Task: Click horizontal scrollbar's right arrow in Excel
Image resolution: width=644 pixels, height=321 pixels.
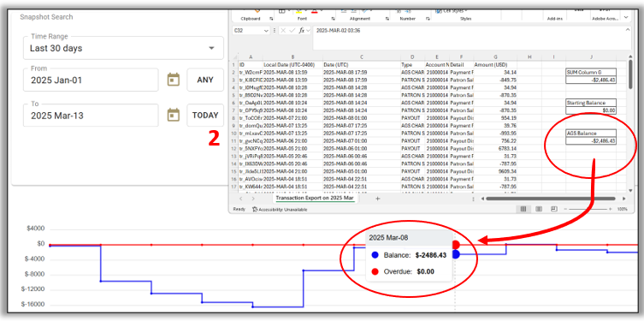Action: (623, 199)
